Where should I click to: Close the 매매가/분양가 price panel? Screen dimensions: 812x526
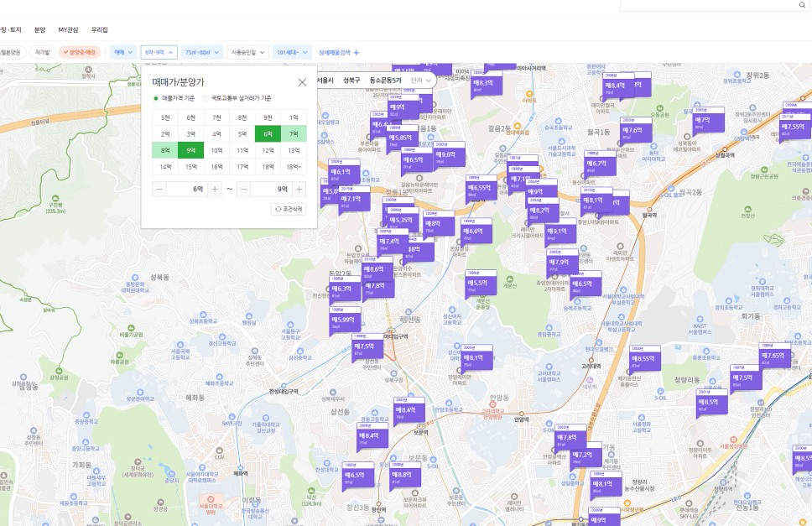302,82
